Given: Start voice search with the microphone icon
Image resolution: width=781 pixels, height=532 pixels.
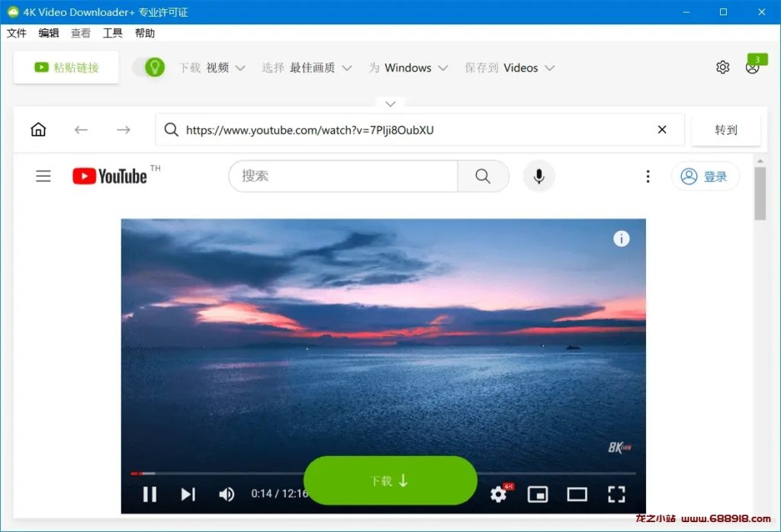Looking at the screenshot, I should [538, 176].
